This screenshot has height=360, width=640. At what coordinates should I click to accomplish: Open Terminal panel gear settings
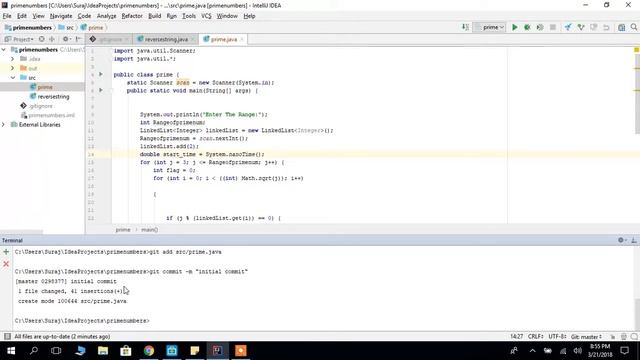(621, 240)
